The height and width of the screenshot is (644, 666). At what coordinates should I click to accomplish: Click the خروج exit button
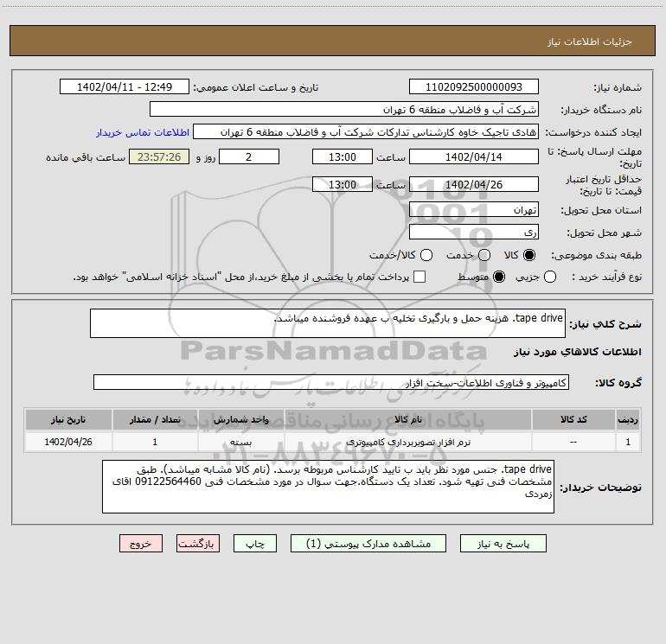tap(141, 544)
